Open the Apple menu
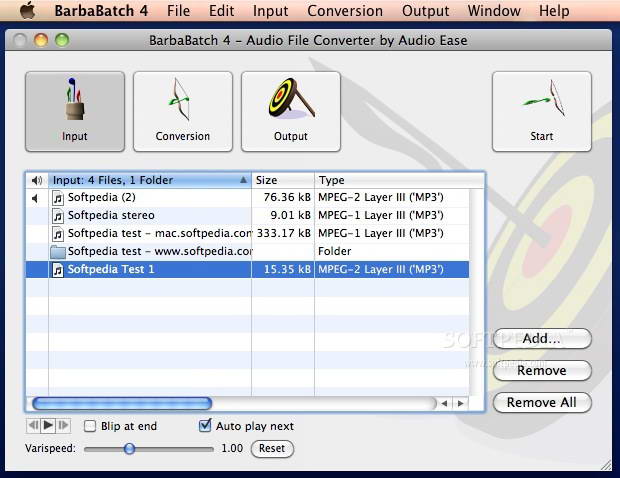Image resolution: width=620 pixels, height=478 pixels. pyautogui.click(x=27, y=10)
